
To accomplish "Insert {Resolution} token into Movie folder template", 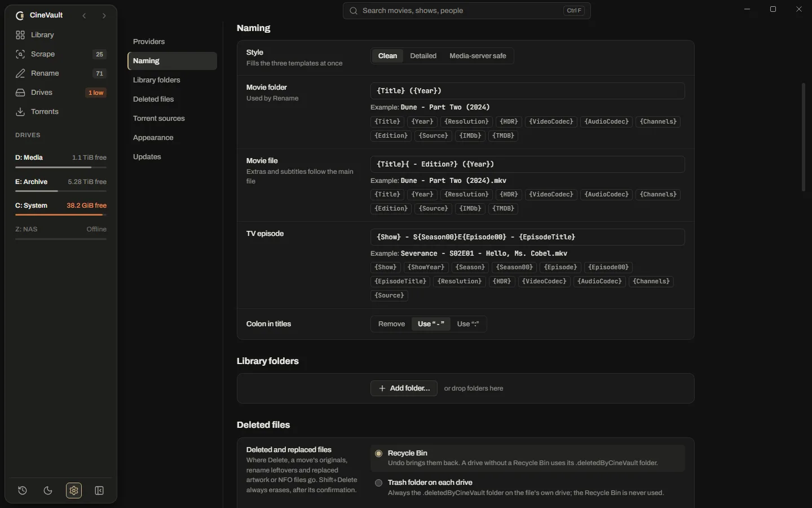I will 466,122.
